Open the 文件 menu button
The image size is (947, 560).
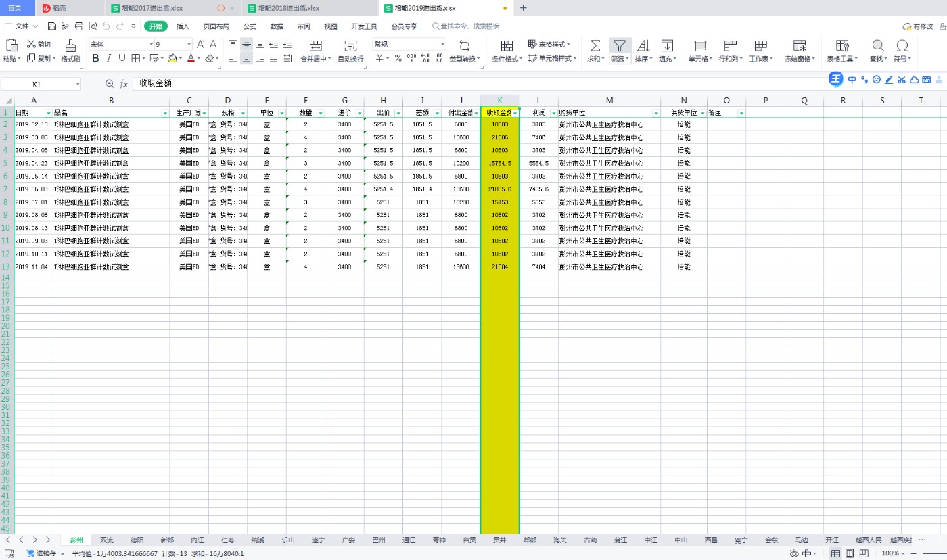click(x=22, y=26)
